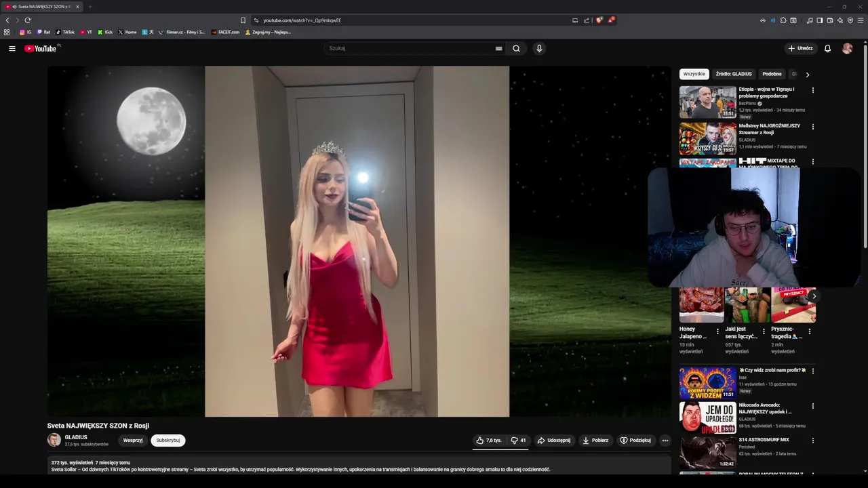Switch to the Sveta NAJWIĘKSZY SZON browser tab
Viewport: 868px width, 488px height.
pos(42,7)
